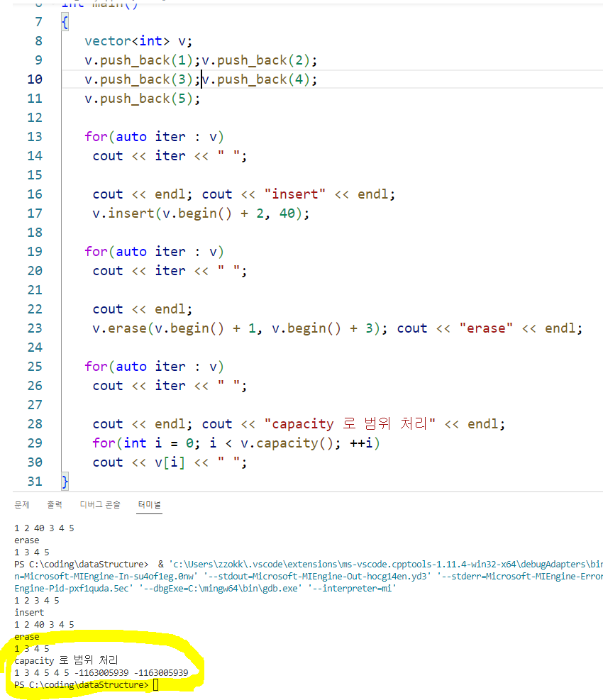Image resolution: width=603 pixels, height=700 pixels.
Task: Click the "capacity 로 범위 처리" string in code
Action: 350,423
